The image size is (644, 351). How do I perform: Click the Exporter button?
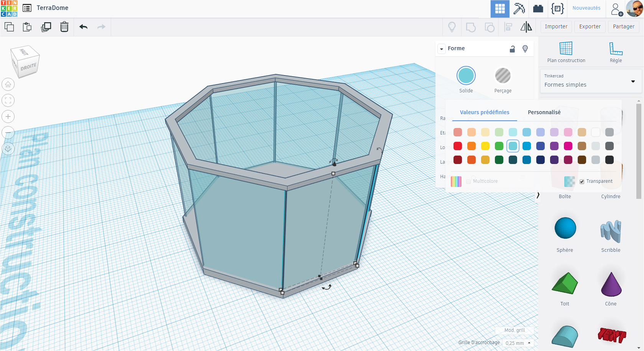(590, 27)
